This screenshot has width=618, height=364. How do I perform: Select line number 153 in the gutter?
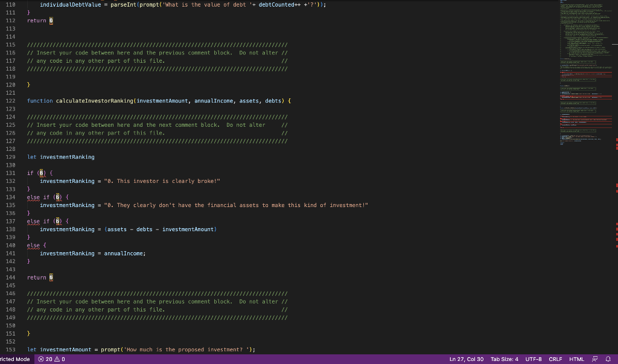11,350
